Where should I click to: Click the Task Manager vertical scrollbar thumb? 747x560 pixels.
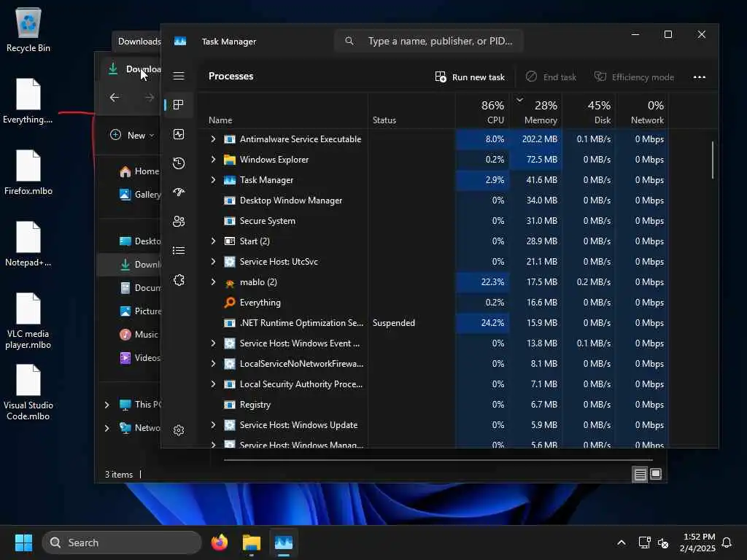click(x=713, y=160)
